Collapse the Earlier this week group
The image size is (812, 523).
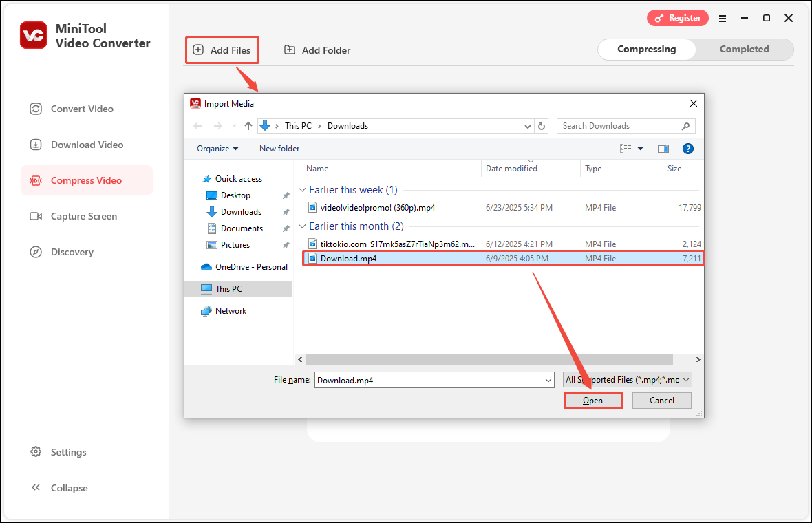pos(302,189)
